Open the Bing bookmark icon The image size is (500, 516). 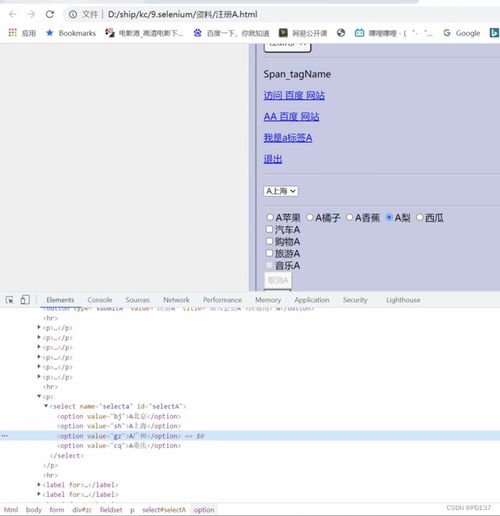pos(494,33)
